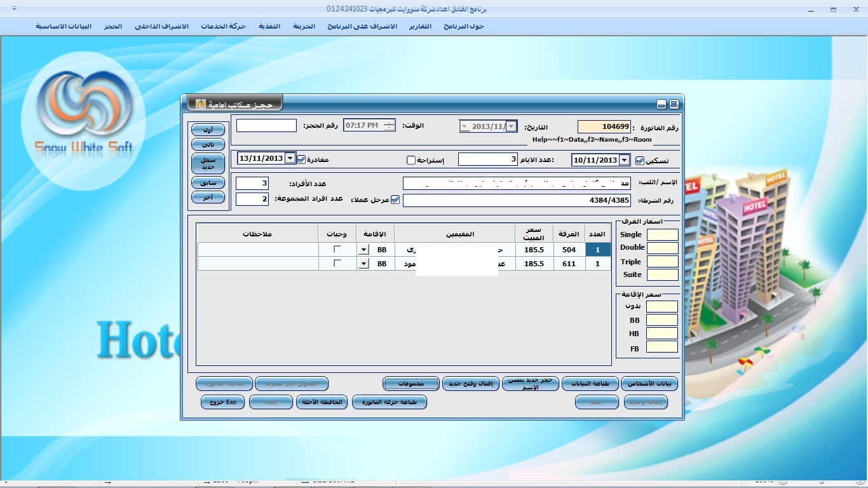
Task: Open the الحجز reservation menu
Action: 113,26
